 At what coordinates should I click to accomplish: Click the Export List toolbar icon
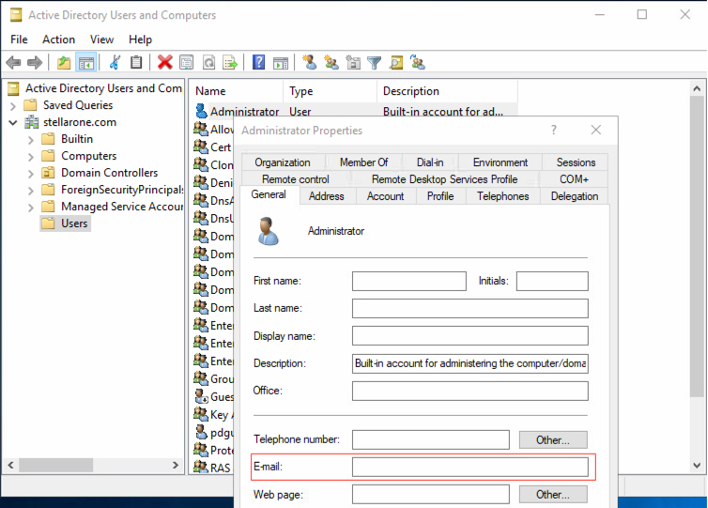coord(230,63)
